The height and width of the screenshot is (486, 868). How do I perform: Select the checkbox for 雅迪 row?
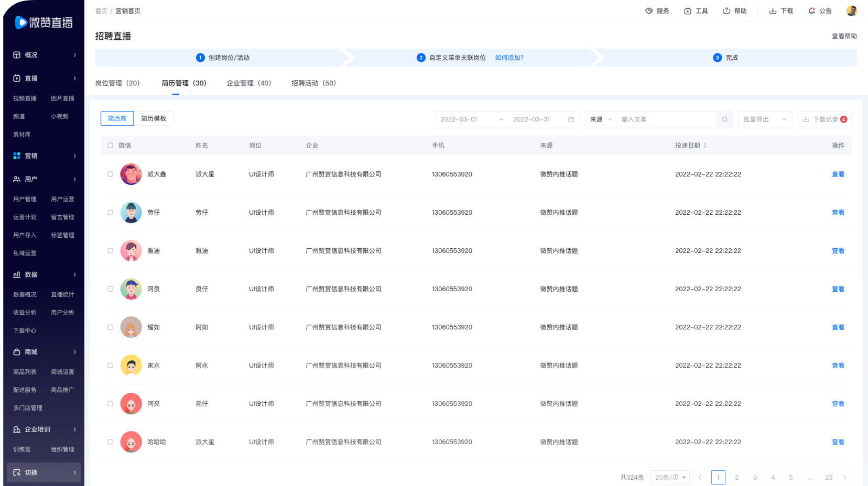click(110, 251)
